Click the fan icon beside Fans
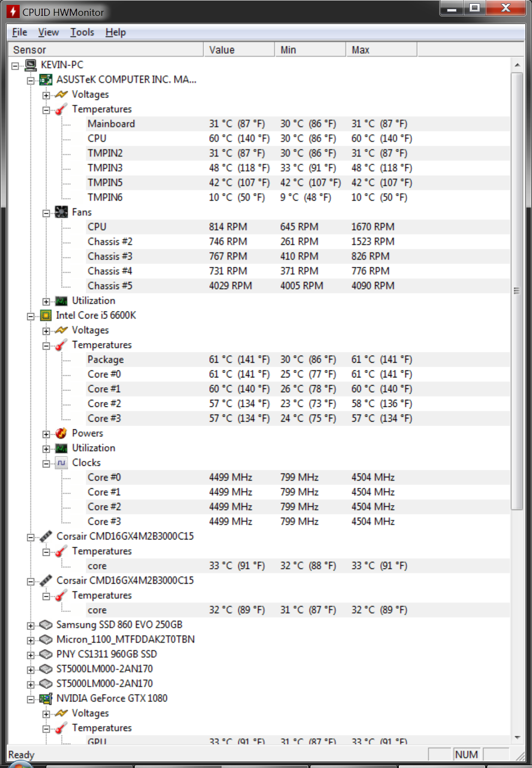This screenshot has height=768, width=532. 62,212
